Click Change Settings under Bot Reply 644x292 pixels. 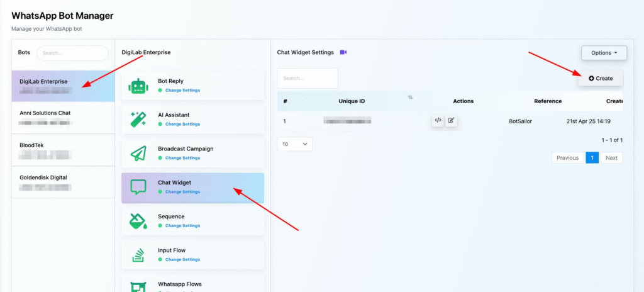[182, 90]
